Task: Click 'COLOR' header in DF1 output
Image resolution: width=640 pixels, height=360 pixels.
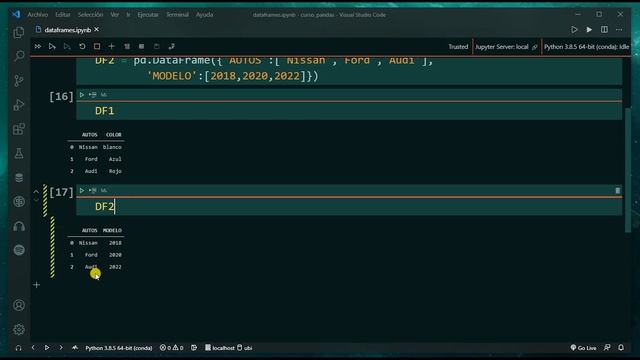Action: coord(113,134)
